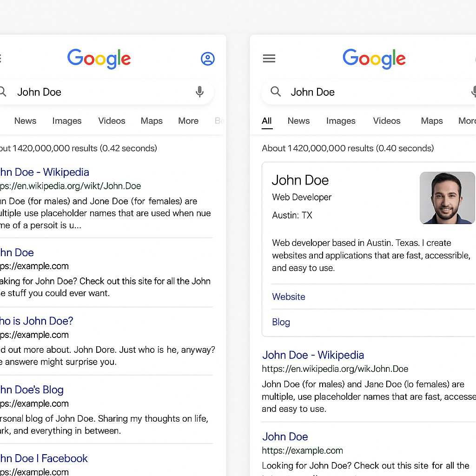476x476 pixels.
Task: Open the Blog link in the knowledge panel
Action: 281,322
